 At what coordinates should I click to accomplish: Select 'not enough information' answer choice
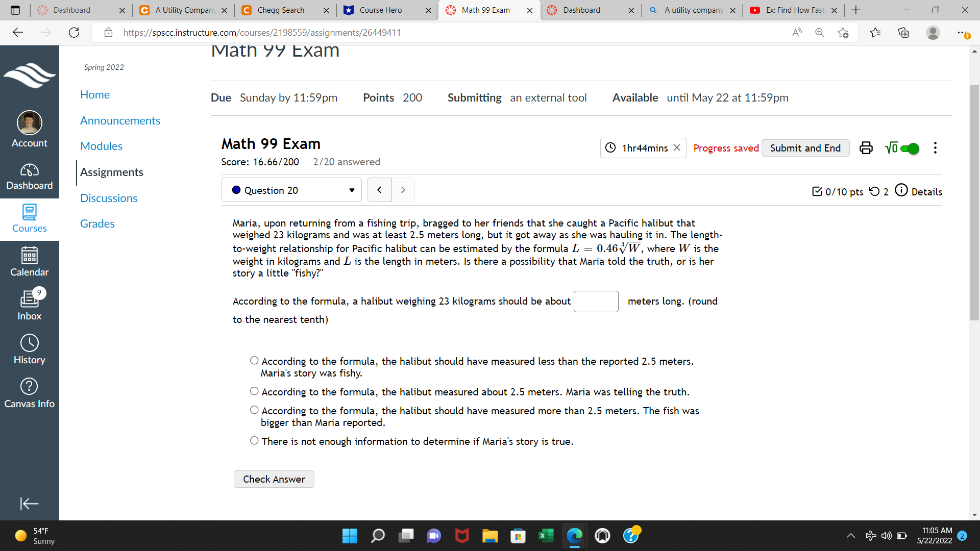click(254, 440)
